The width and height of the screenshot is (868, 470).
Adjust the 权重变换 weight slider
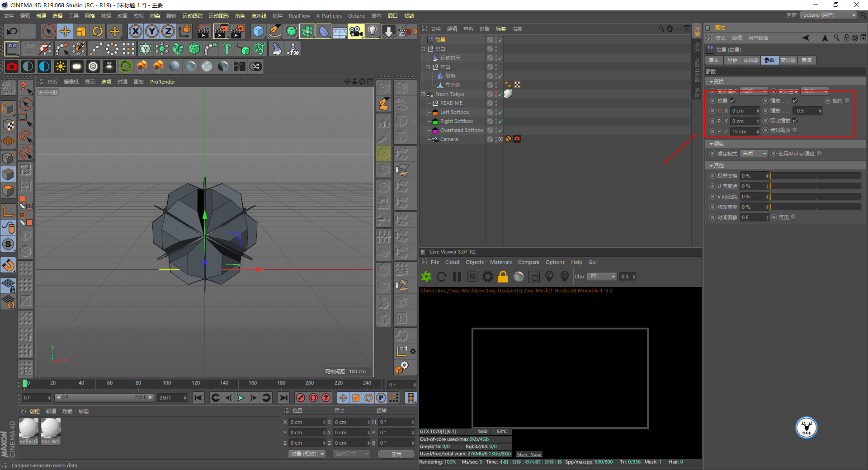pyautogui.click(x=815, y=176)
